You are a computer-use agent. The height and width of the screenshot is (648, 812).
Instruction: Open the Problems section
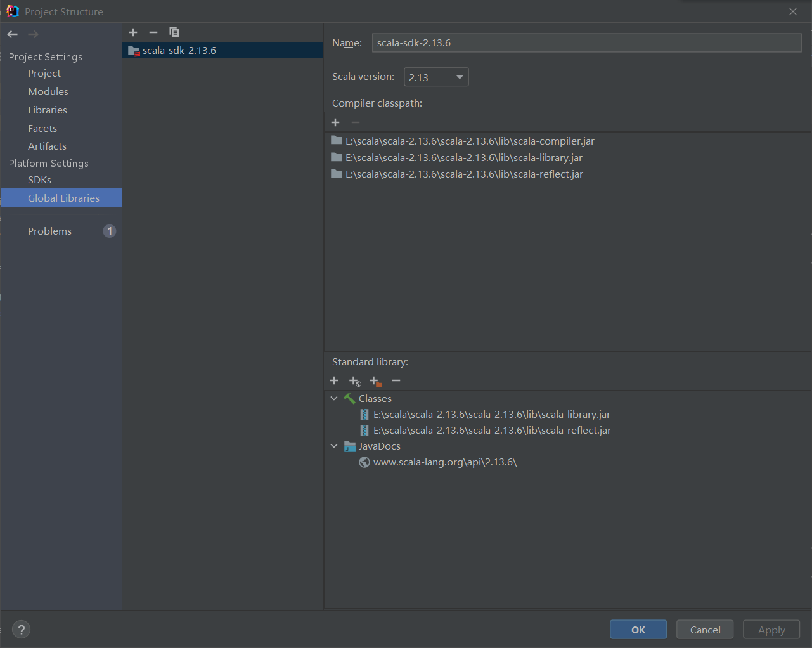(x=49, y=231)
